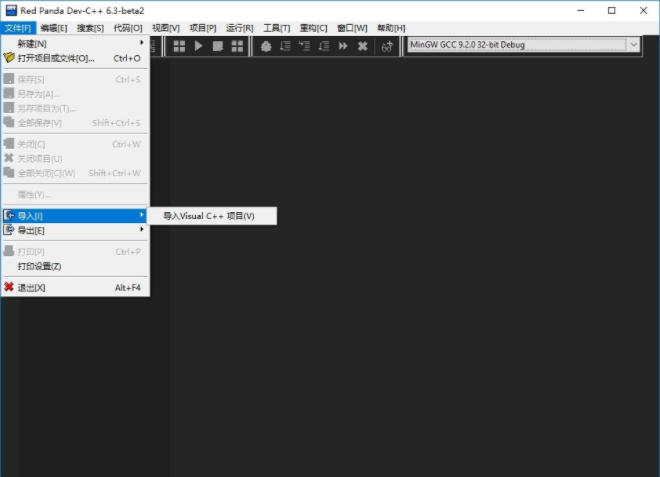Choose 打印设置(Z) menu entry
Viewport: 660px width, 477px height.
75,266
